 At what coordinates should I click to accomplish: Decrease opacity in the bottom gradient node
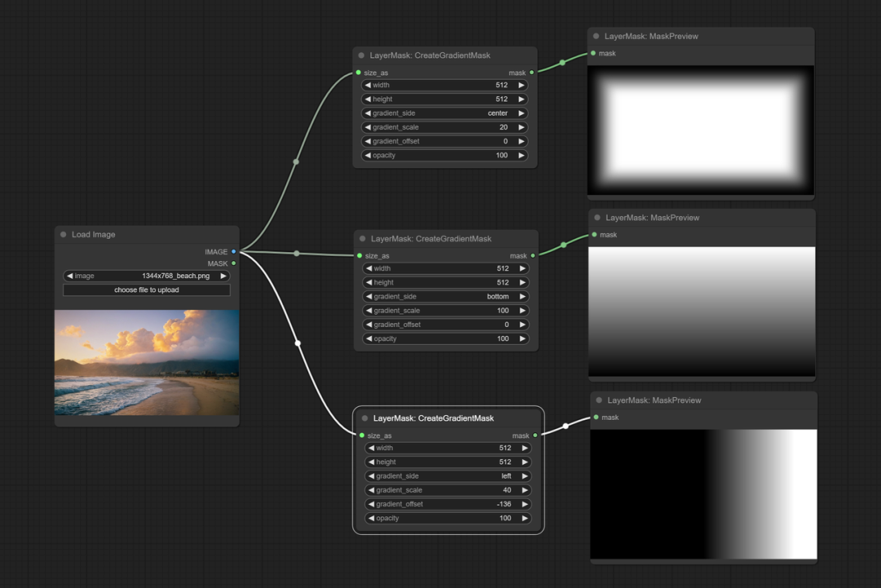[369, 338]
